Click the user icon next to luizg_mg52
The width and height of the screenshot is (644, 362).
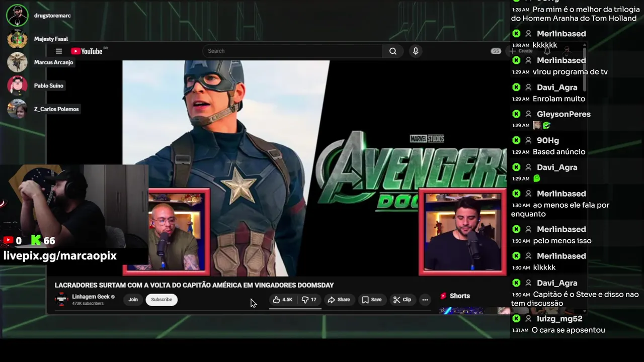coord(528,319)
